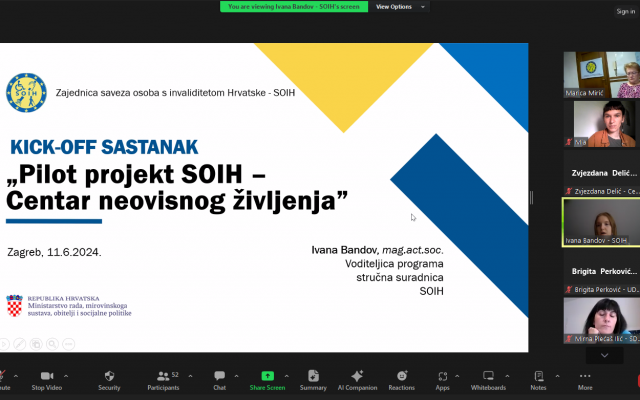This screenshot has height=400, width=640.
Task: Open the Notes tool
Action: pyautogui.click(x=538, y=380)
